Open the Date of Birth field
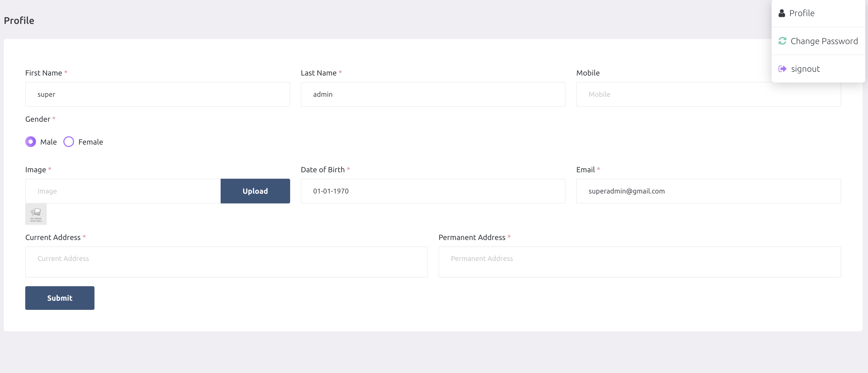Image resolution: width=868 pixels, height=373 pixels. [x=433, y=191]
